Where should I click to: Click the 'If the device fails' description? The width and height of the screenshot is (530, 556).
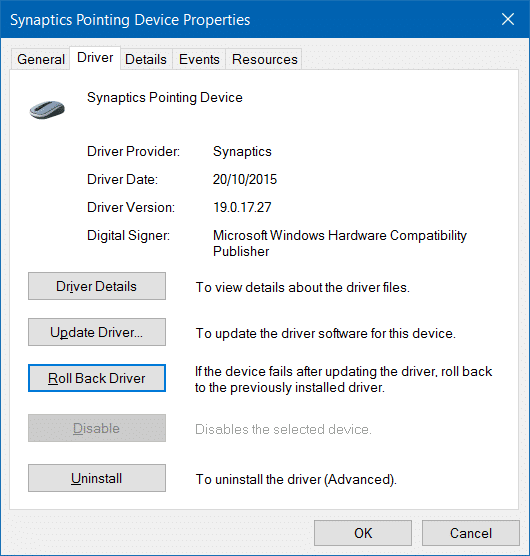(344, 379)
